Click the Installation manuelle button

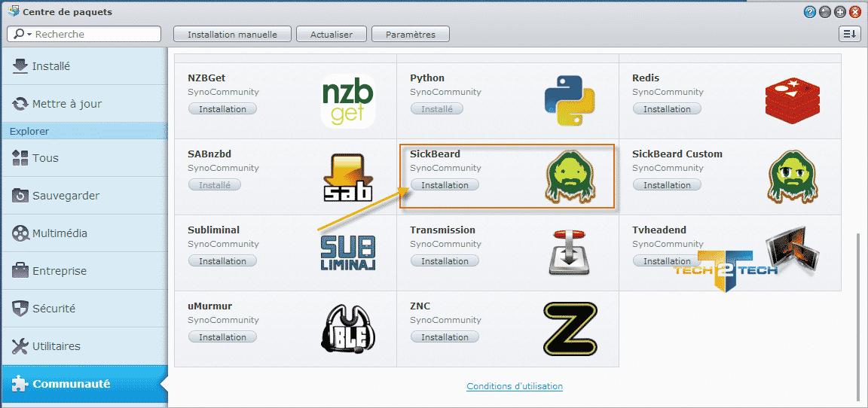tap(233, 35)
